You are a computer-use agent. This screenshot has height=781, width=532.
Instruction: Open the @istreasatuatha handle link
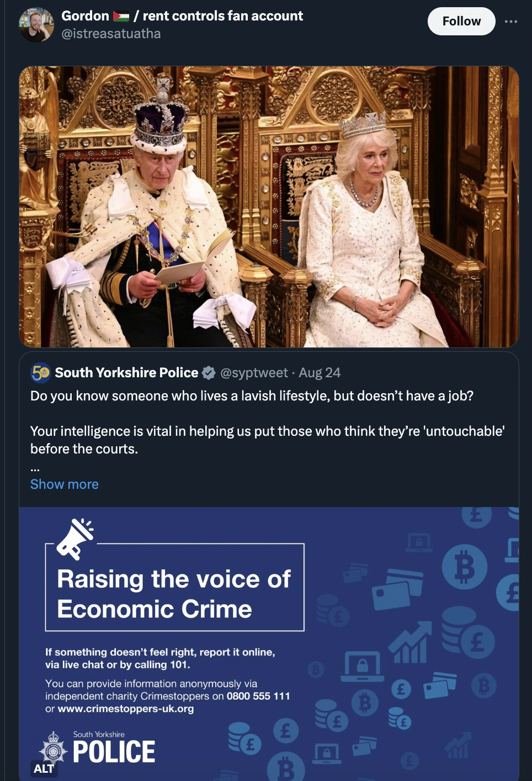coord(111,34)
